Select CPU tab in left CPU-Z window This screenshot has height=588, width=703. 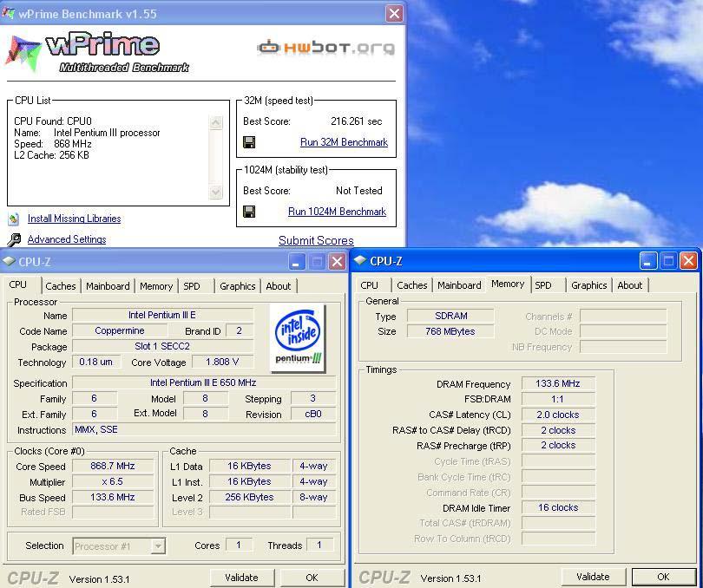coord(18,284)
